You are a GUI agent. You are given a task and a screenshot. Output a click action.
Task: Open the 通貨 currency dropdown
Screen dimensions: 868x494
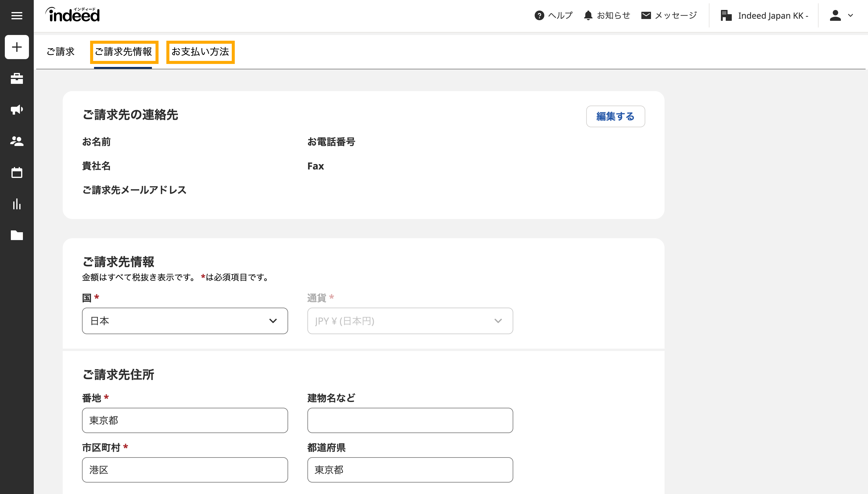(410, 321)
